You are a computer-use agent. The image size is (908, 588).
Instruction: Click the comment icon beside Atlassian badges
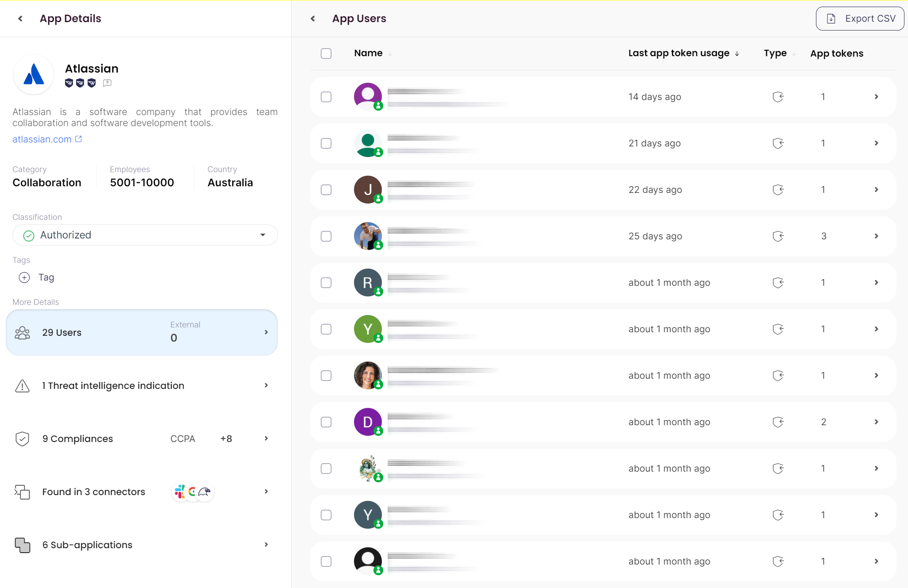pos(107,83)
